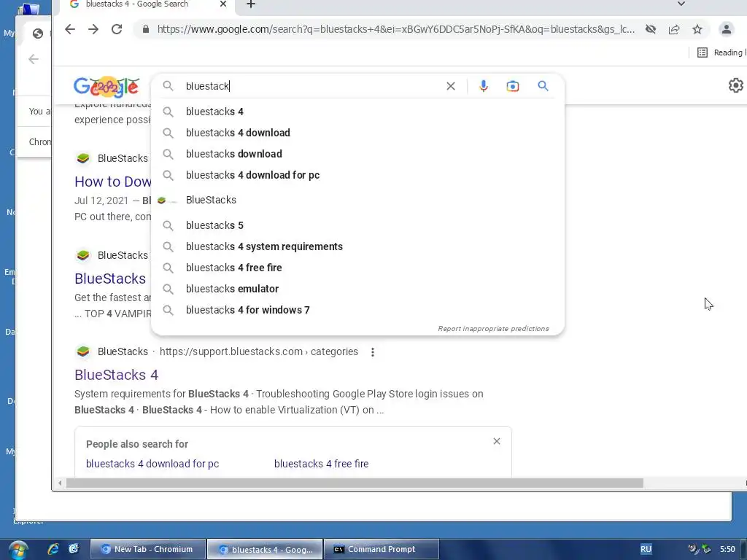The image size is (747, 560).
Task: Click the support.bluestacks.com categories URL
Action: (259, 351)
